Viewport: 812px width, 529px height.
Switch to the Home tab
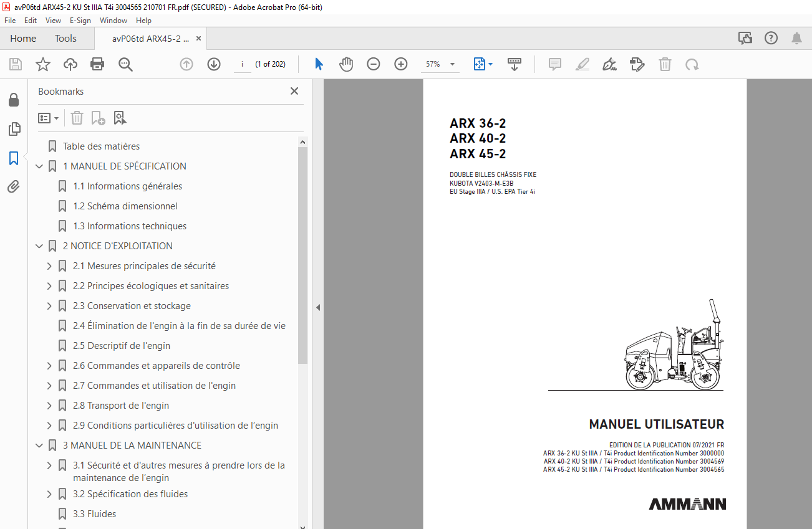coord(23,39)
